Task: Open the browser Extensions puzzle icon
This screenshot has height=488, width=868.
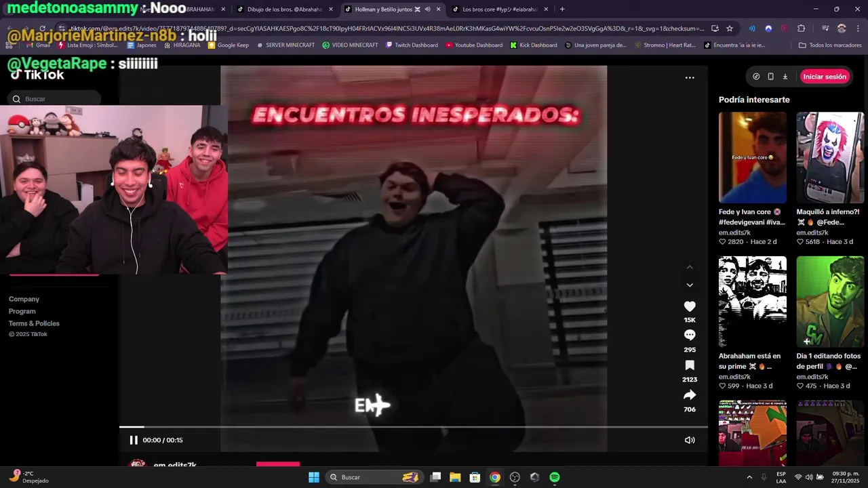Action: (802, 28)
